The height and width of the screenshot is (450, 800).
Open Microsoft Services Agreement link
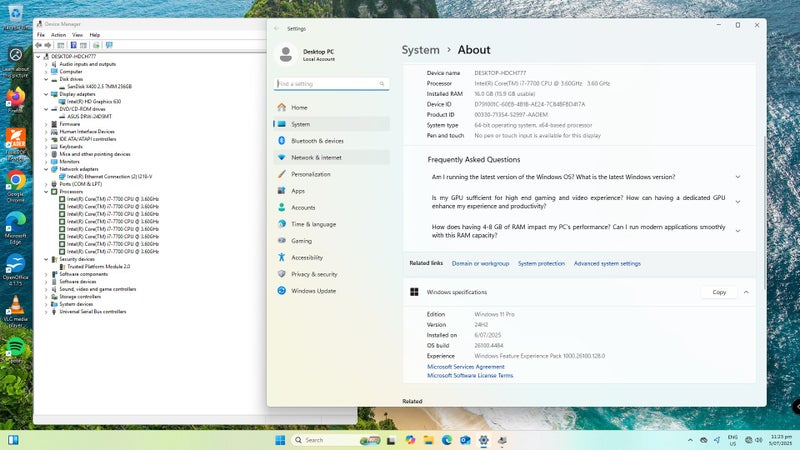(x=465, y=367)
